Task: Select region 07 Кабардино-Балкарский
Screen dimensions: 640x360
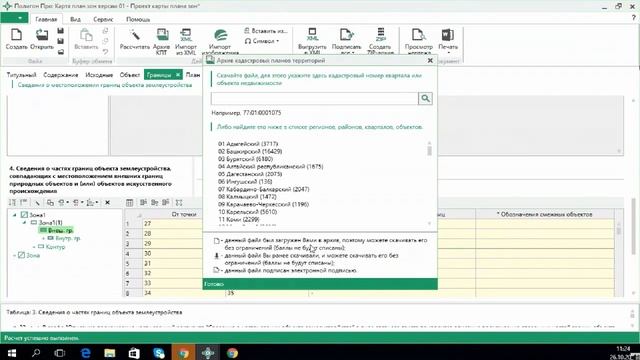Action: tap(263, 189)
